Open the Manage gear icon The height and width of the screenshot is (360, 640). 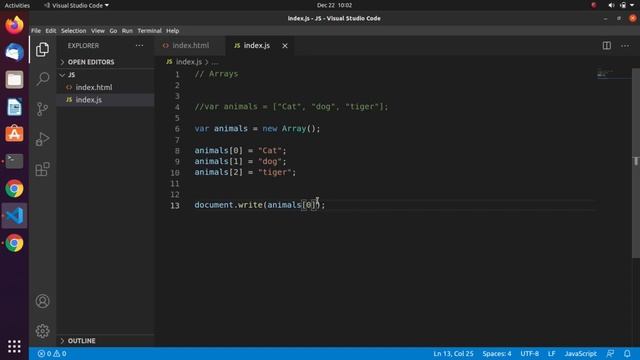42,331
